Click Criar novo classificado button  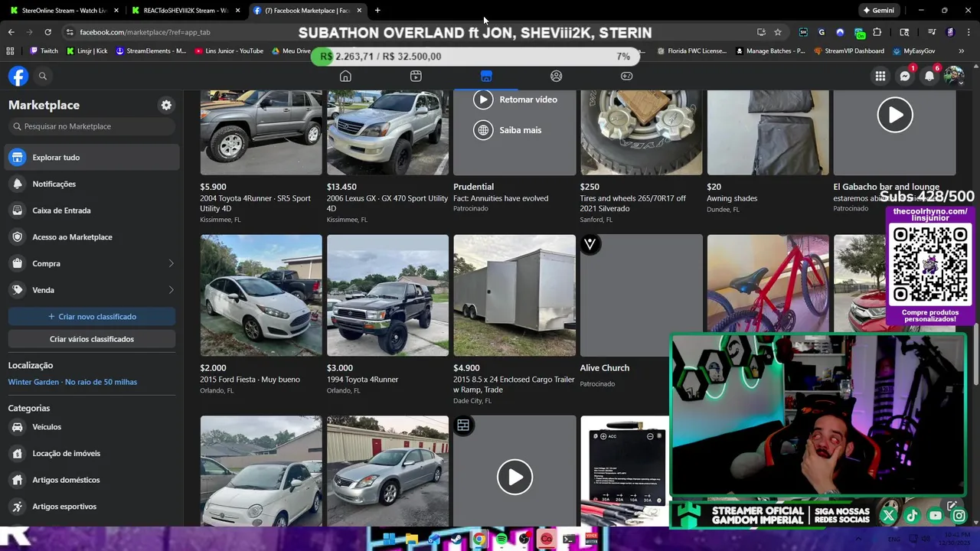tap(92, 316)
